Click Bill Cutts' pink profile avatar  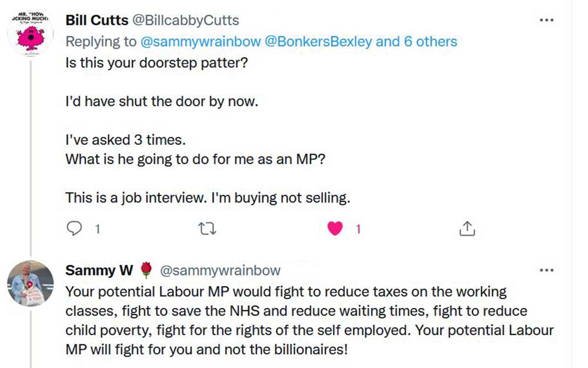tap(30, 33)
